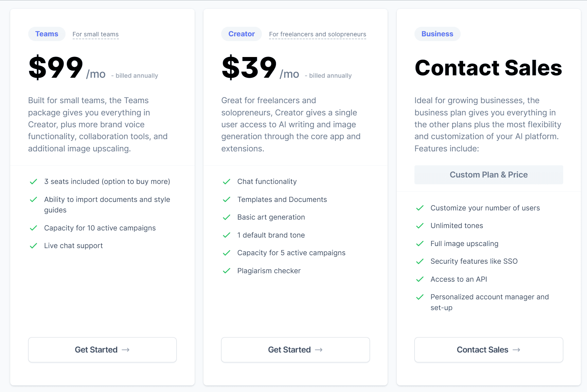587x392 pixels.
Task: Click the checkmark beside 'Live chat support'
Action: tap(33, 246)
